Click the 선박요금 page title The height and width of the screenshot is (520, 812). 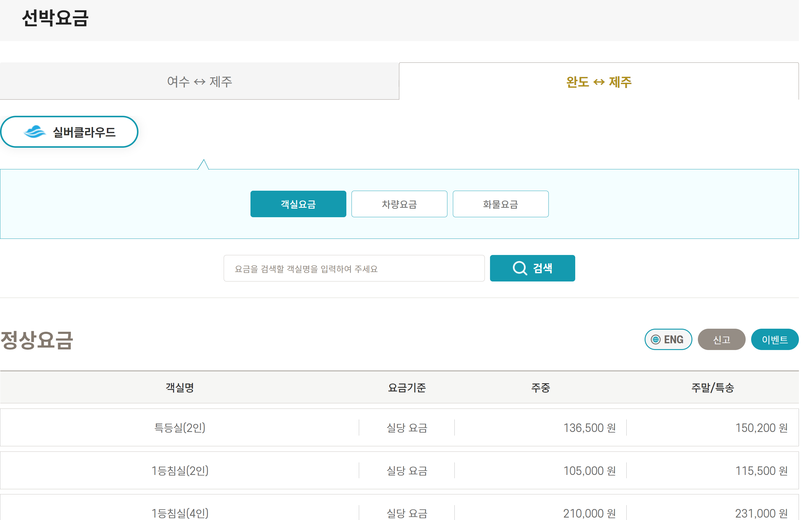click(55, 18)
